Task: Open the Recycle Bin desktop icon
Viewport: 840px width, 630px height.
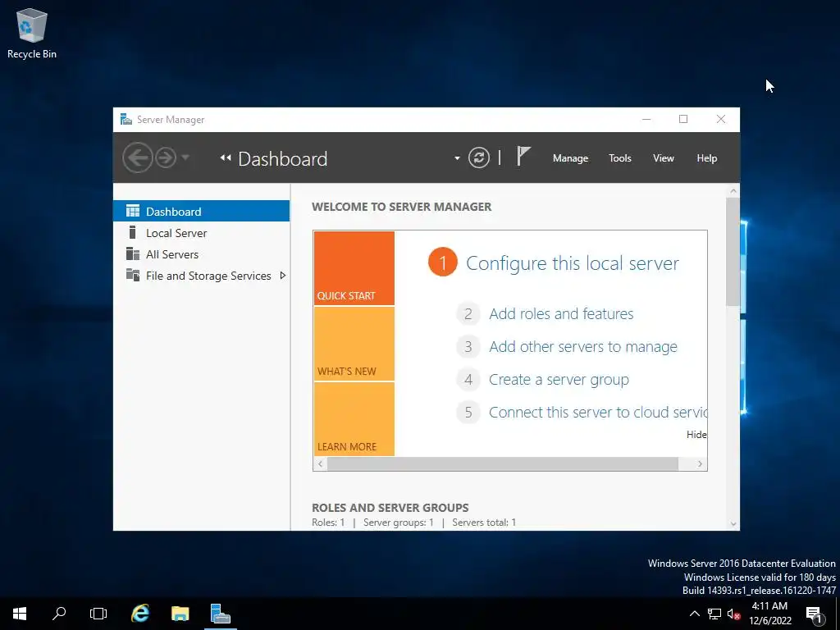Action: [32, 33]
